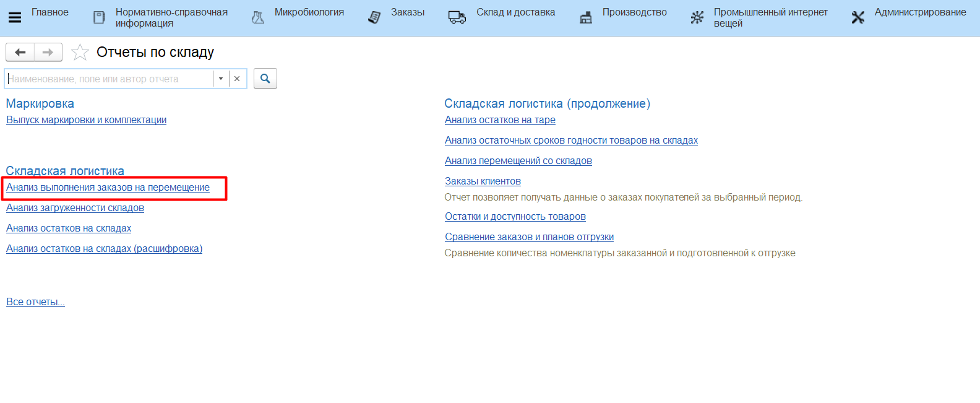This screenshot has height=403, width=980.
Task: Open the Производство menu section
Action: [x=634, y=12]
